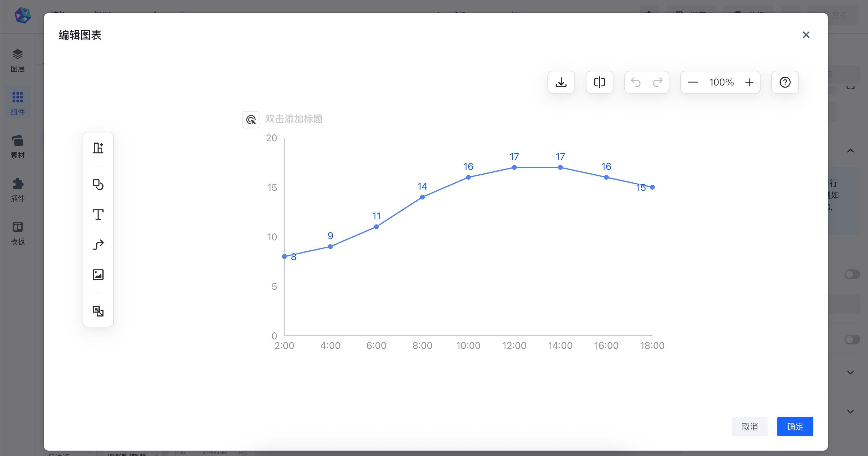Image resolution: width=868 pixels, height=456 pixels.
Task: Click the download chart icon
Action: [561, 82]
